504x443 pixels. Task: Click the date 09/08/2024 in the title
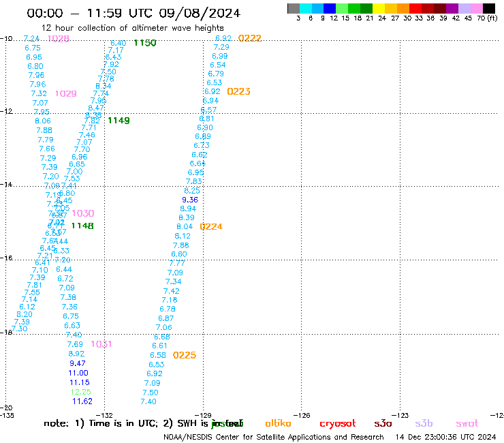pos(200,13)
